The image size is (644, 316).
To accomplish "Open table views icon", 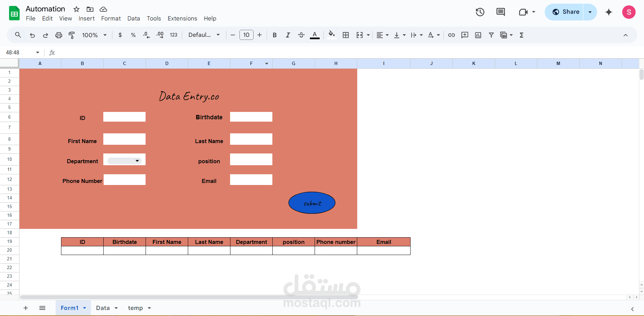I will [503, 35].
